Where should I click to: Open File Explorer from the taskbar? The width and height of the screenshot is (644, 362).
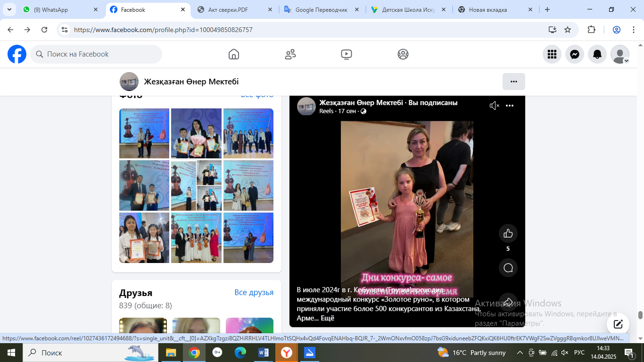pos(171,353)
